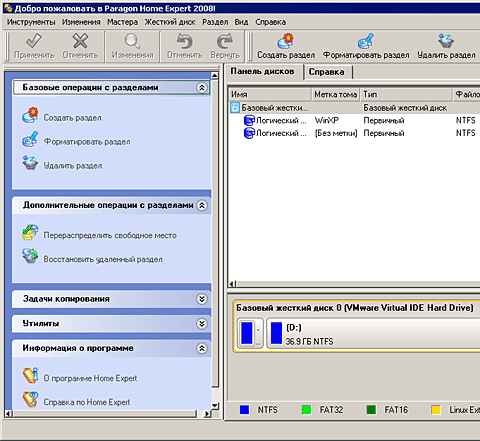Screen dimensions: 480x441
Task: Click the sidebar scroll down arrow
Action: coord(215,406)
